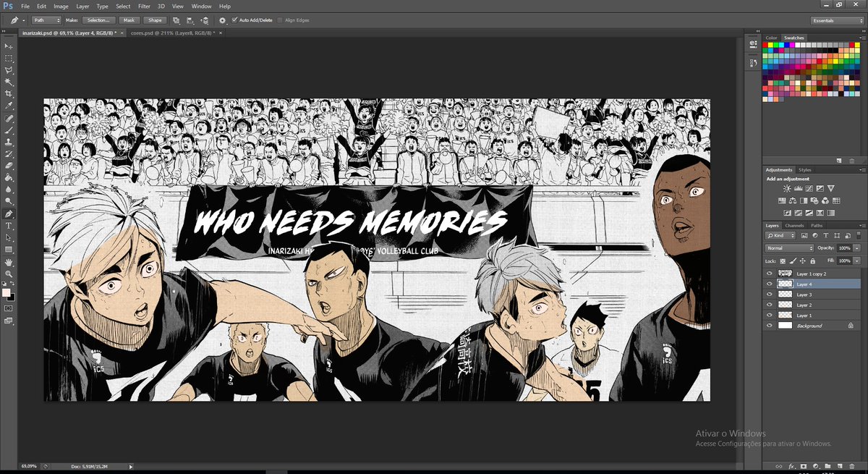Open the Image menu
868x474 pixels.
click(x=61, y=6)
